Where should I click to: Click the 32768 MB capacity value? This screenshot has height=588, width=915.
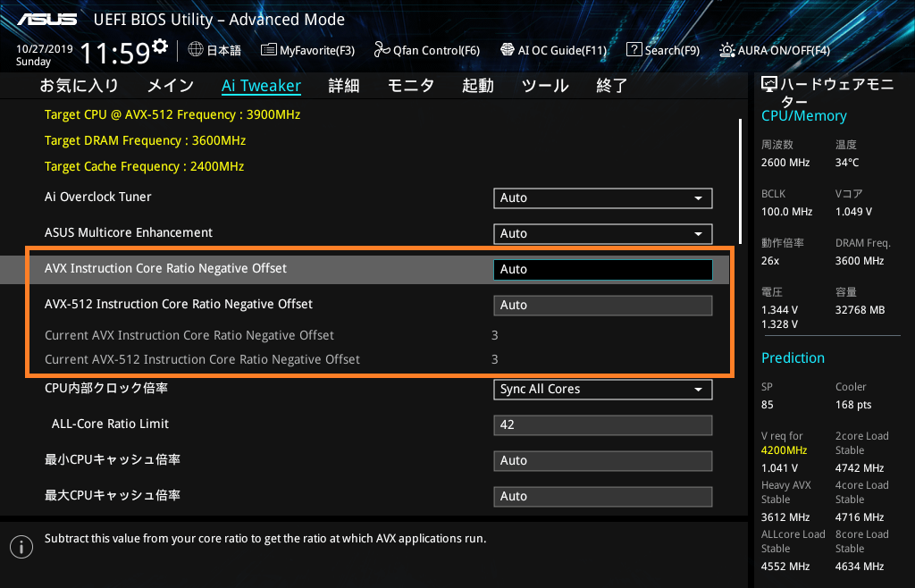[x=860, y=310]
